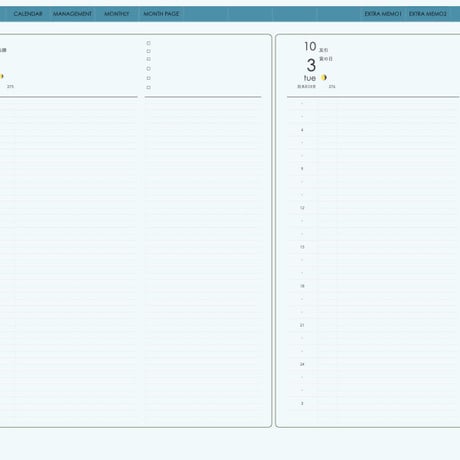Click the 18 hour marker in timeline
The image size is (460, 460).
coord(302,286)
